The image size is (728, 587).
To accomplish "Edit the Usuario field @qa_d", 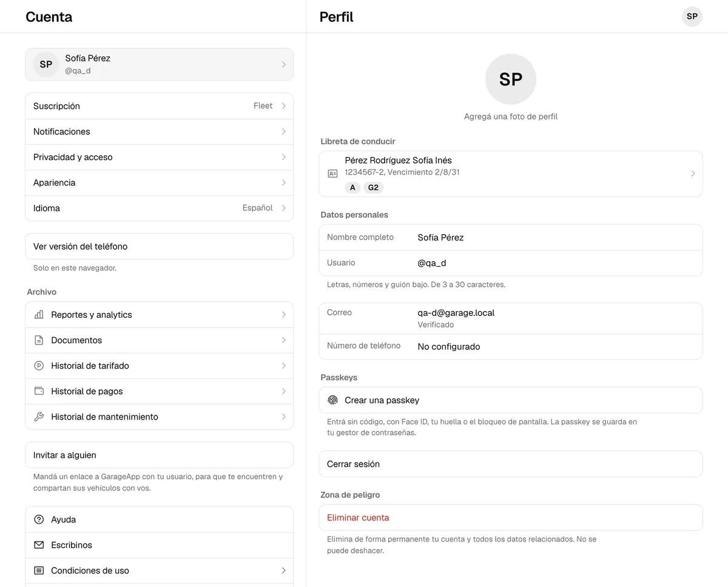I will (x=511, y=263).
